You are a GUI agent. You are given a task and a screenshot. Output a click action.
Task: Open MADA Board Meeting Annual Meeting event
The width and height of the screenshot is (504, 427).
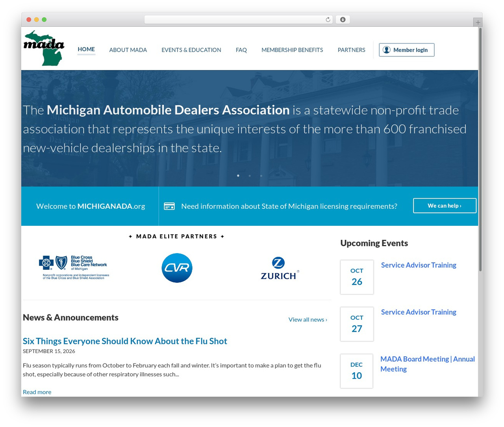428,364
